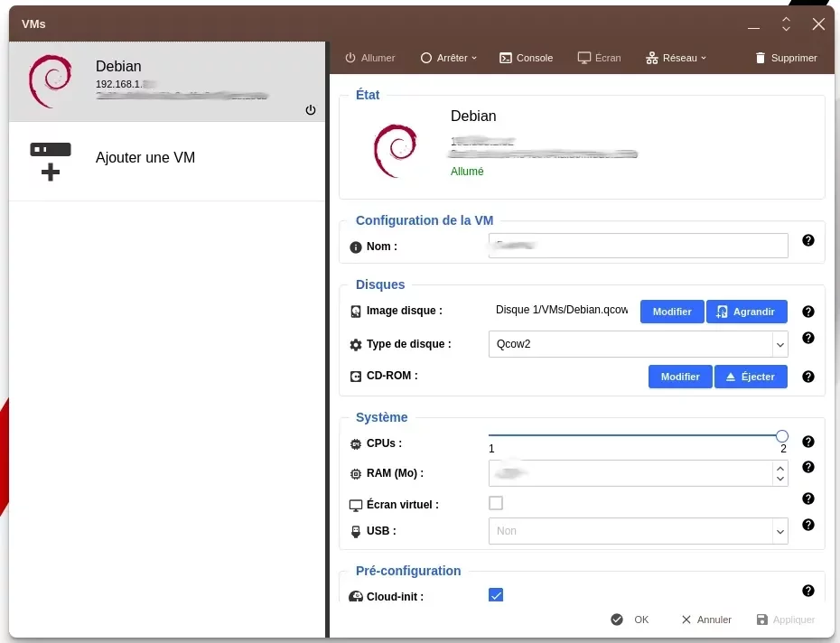Viewport: 840px width, 643px height.
Task: Click the Debian swirl logo in État panel
Action: [x=395, y=151]
